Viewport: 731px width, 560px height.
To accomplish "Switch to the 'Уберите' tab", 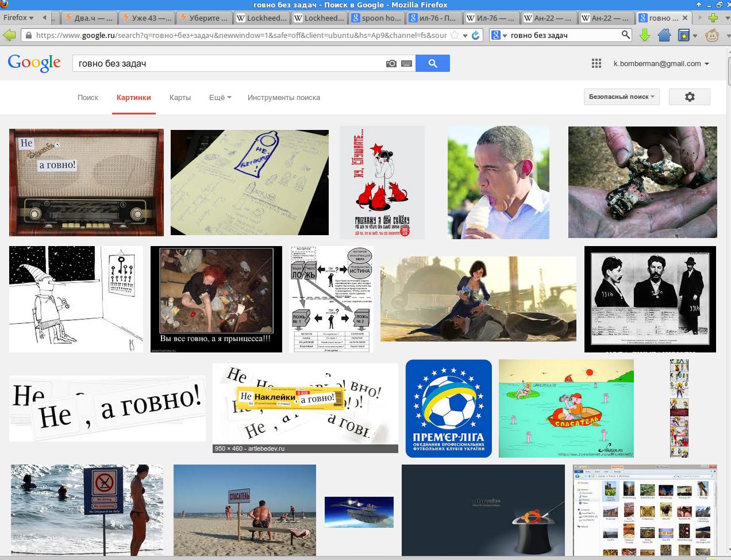I will 204,18.
